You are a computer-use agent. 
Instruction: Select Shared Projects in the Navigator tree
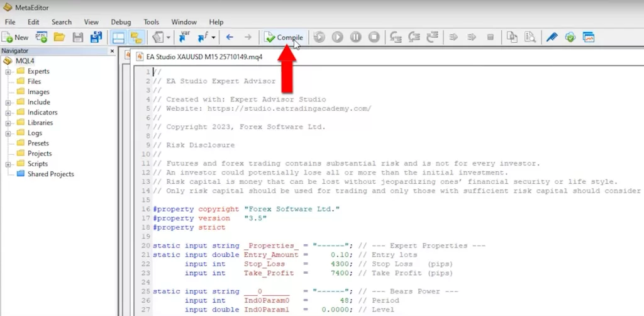pyautogui.click(x=50, y=174)
